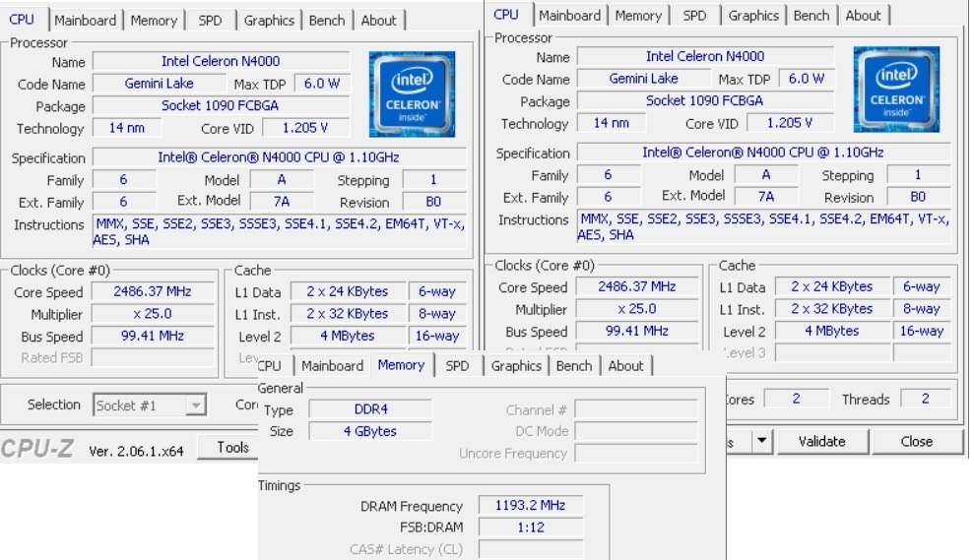This screenshot has height=560, width=974.
Task: Open the SPD tab in the DRAM Frequency window
Action: coord(457,366)
